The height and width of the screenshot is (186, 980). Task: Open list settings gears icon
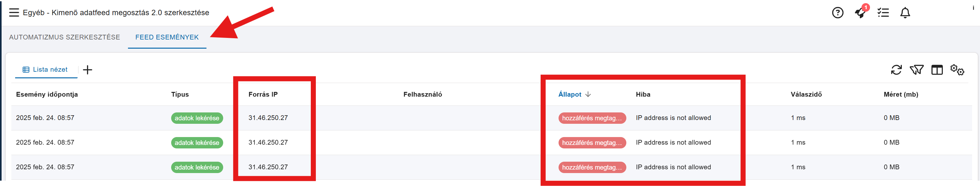click(x=957, y=70)
